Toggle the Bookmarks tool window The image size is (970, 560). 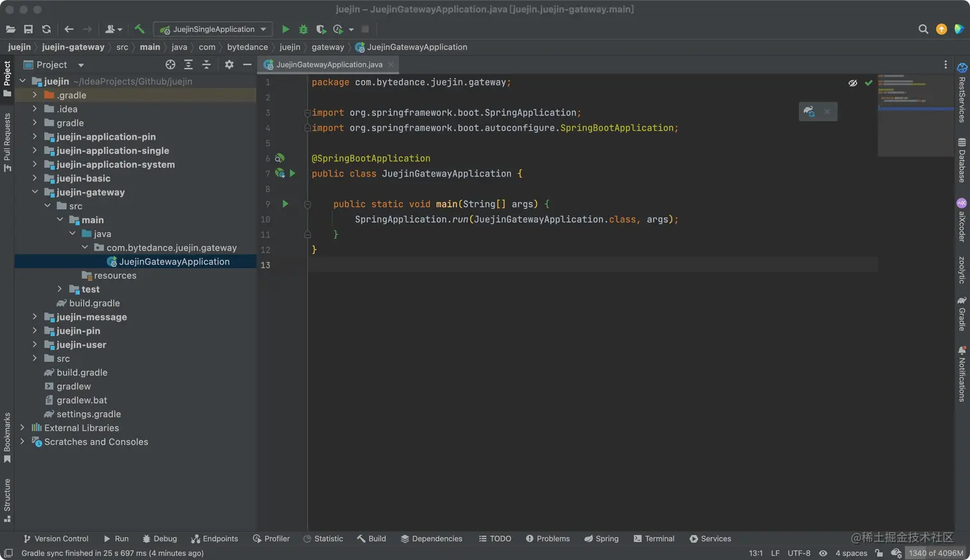point(7,437)
